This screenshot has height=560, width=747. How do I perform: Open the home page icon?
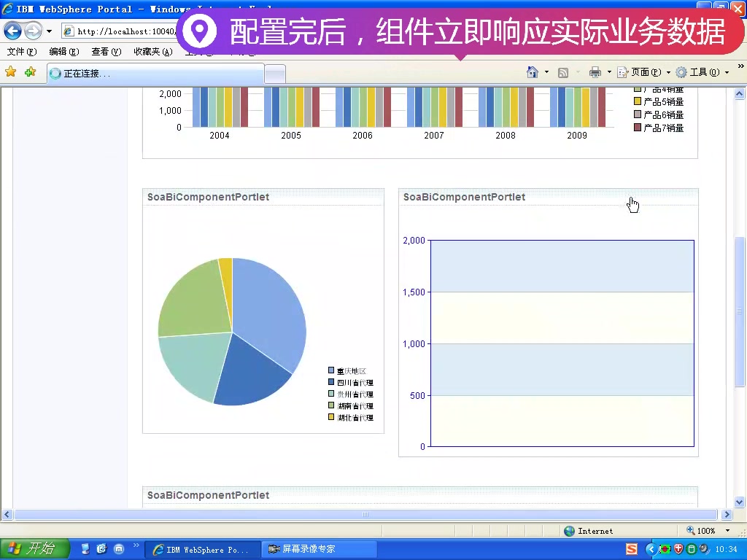pyautogui.click(x=533, y=71)
